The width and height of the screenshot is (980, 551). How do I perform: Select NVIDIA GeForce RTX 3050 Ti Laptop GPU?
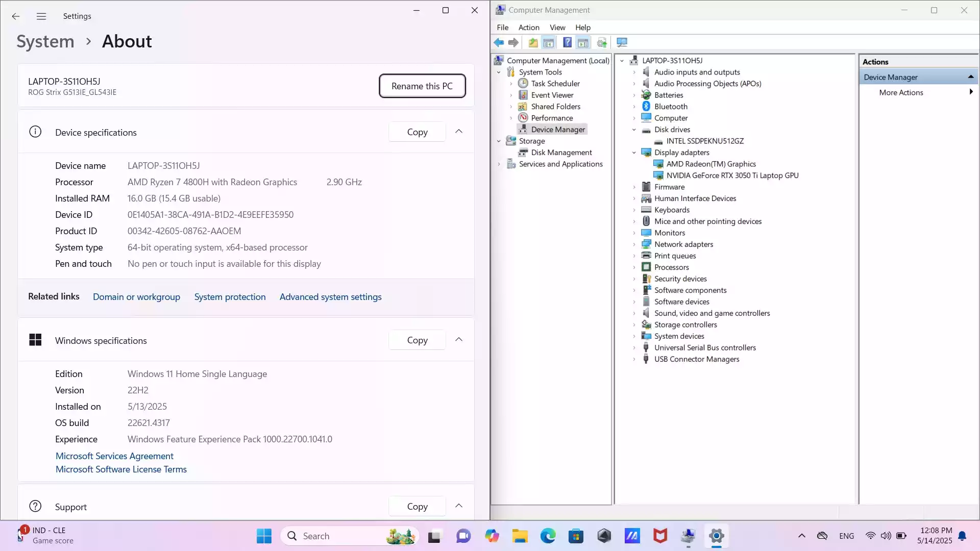[732, 176]
